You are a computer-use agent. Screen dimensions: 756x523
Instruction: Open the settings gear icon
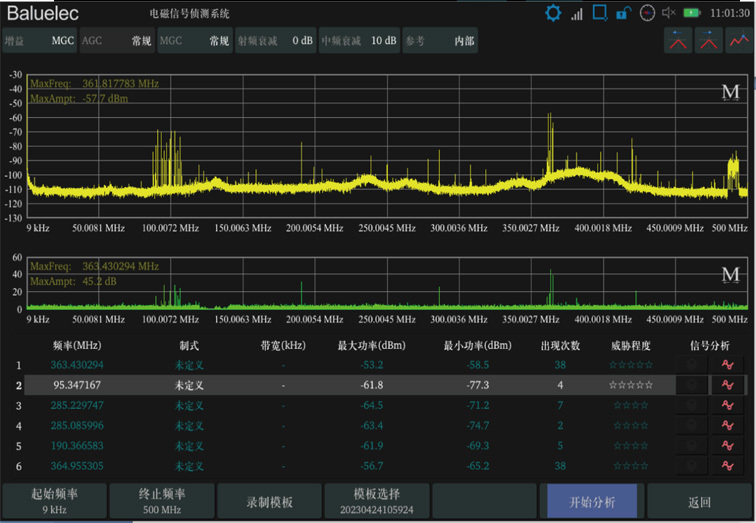[553, 13]
